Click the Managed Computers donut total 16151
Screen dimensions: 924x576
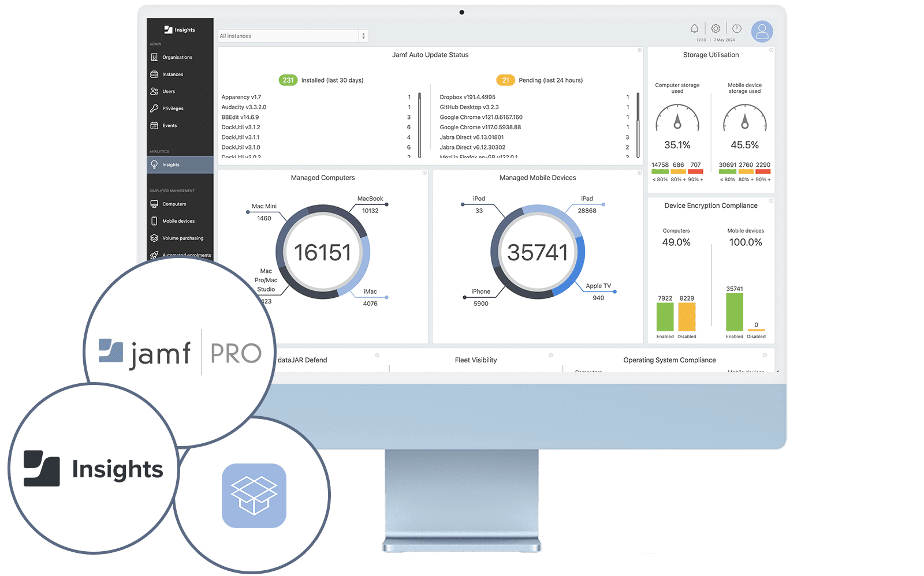(323, 252)
